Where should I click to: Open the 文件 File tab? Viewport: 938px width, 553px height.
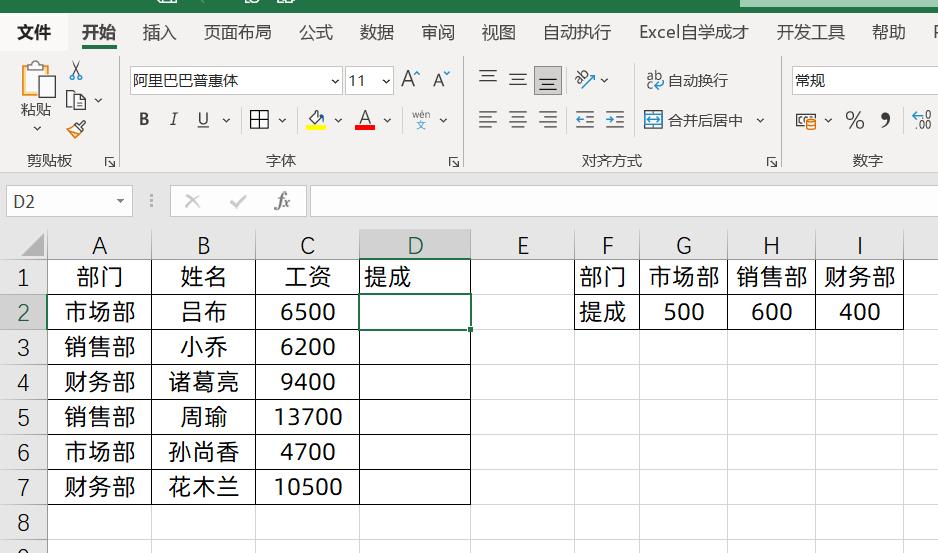(34, 32)
